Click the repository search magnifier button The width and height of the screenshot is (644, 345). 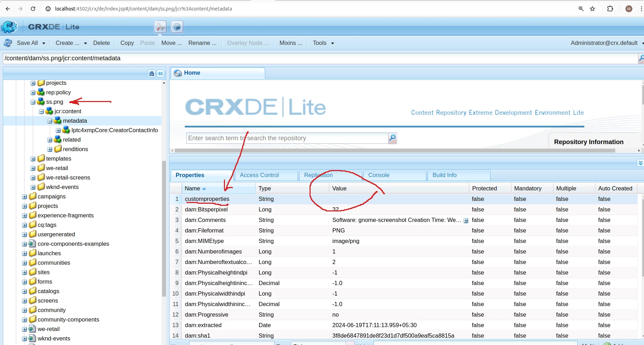point(393,138)
